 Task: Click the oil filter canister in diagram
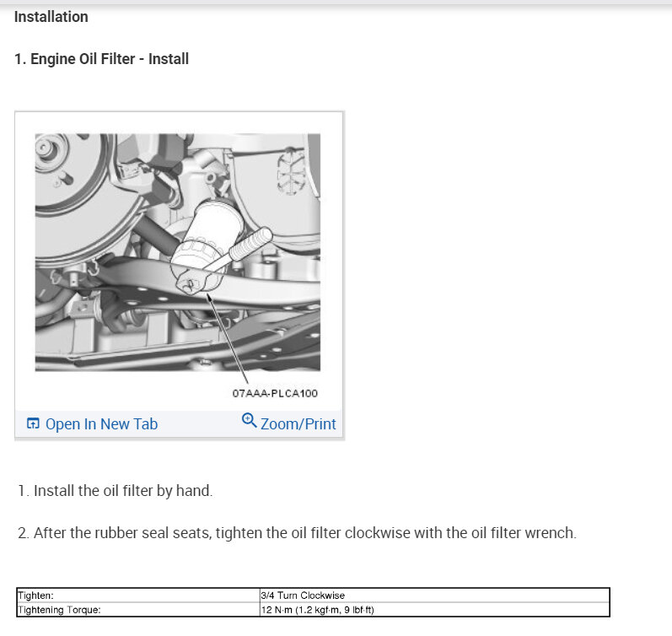coord(207,239)
